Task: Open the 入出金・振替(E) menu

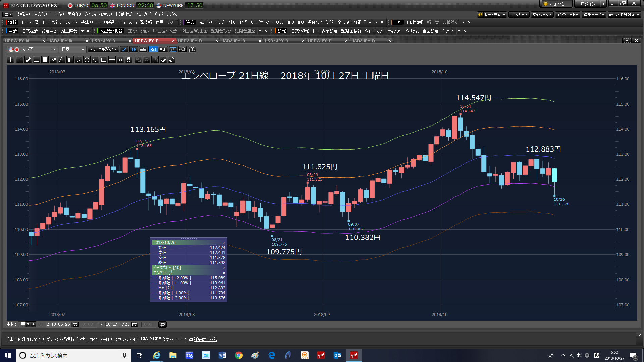Action: coord(98,14)
